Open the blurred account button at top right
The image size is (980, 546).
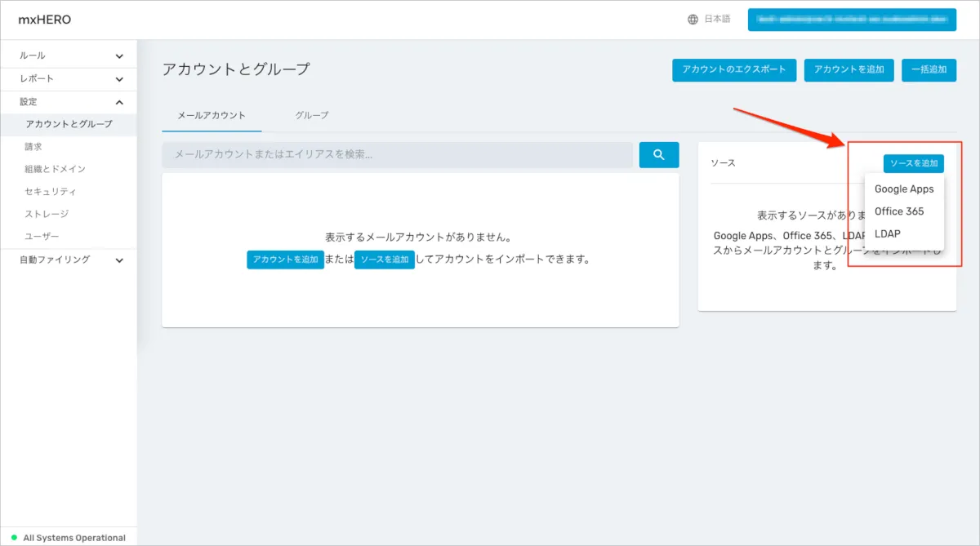[x=851, y=19]
